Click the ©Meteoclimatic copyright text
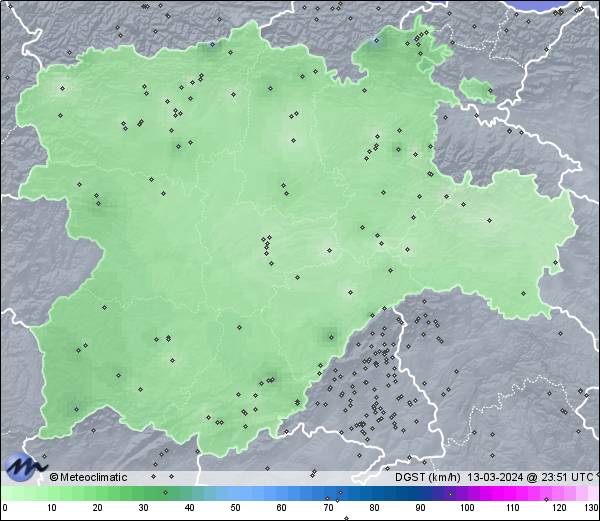600x521 pixels. tap(88, 477)
